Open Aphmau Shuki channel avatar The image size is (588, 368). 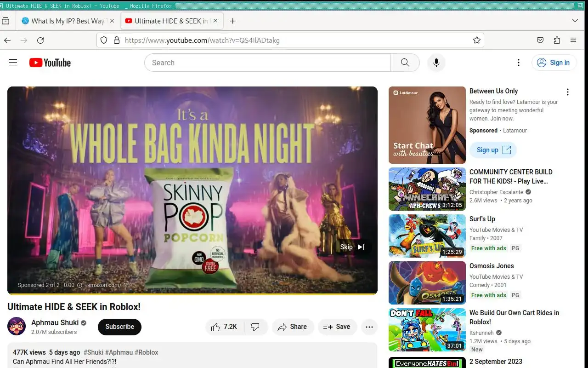coord(17,326)
